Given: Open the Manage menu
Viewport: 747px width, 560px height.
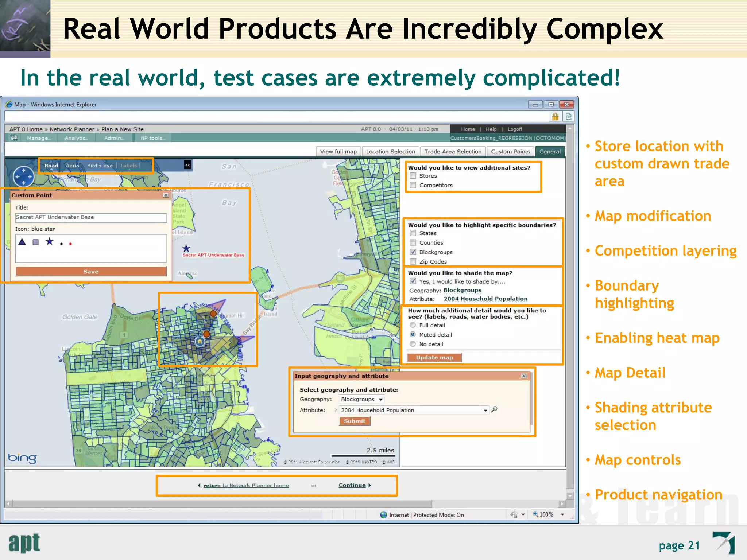Looking at the screenshot, I should click(39, 138).
